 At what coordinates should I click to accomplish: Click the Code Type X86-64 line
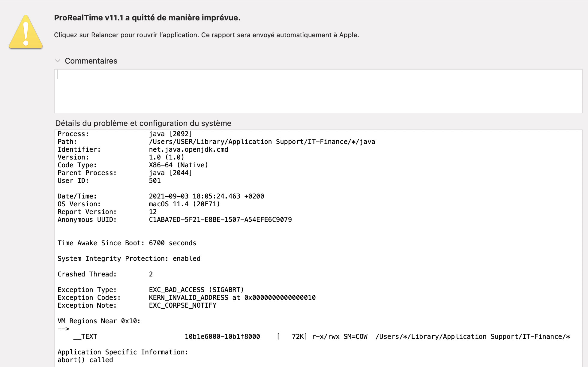[133, 165]
